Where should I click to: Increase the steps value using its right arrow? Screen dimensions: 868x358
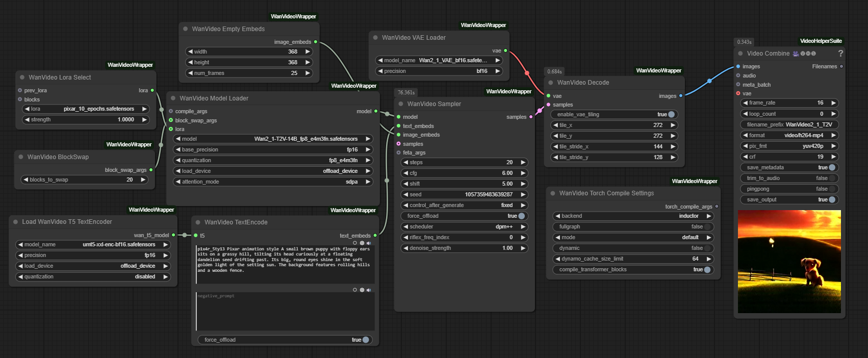523,163
